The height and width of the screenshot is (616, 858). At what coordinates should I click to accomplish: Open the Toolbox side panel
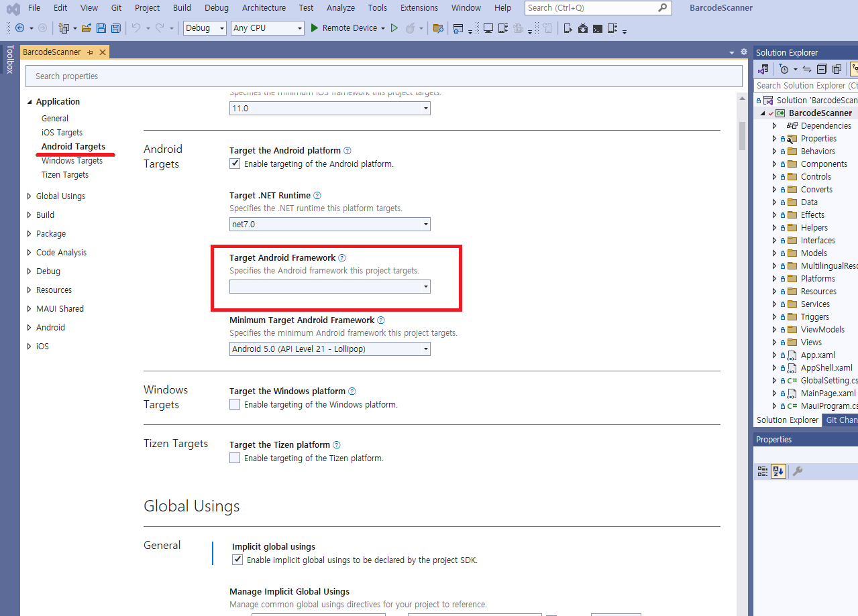coord(10,59)
